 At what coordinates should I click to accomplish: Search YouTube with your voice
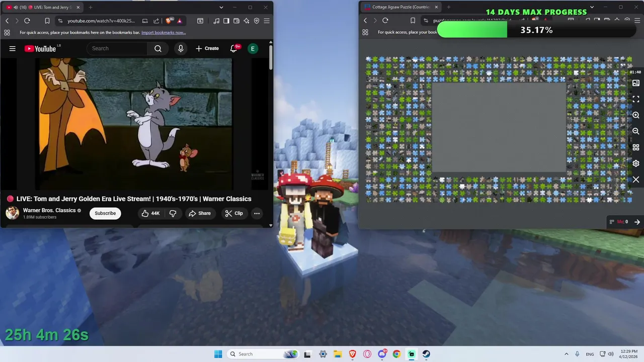[x=181, y=48]
